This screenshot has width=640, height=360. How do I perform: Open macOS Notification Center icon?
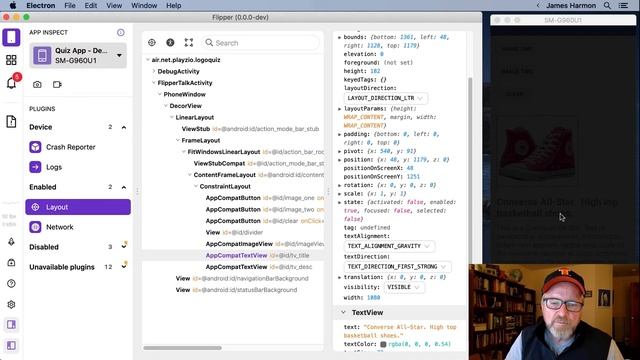[x=623, y=6]
